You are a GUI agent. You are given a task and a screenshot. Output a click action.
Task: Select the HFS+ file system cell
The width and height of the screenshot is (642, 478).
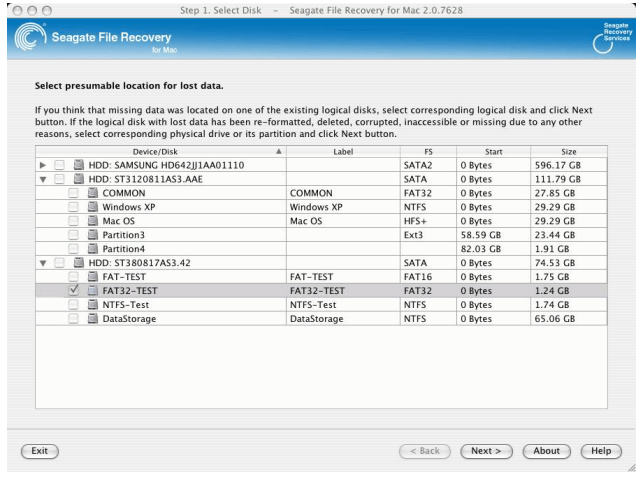(x=428, y=221)
